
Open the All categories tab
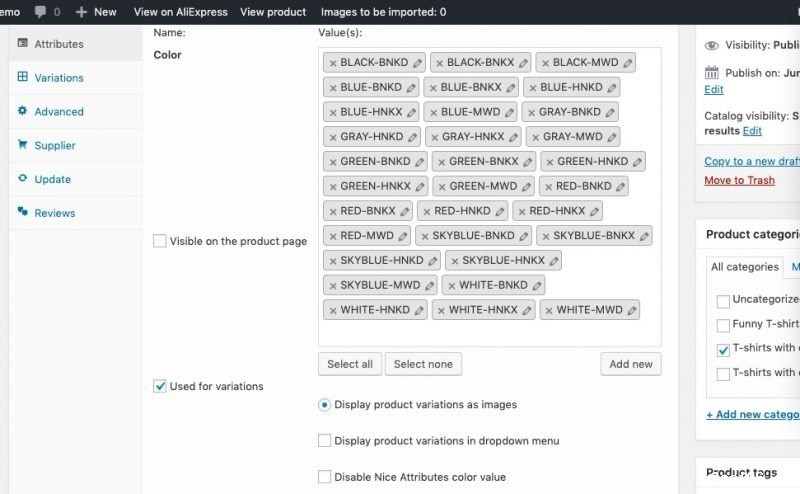coord(744,267)
